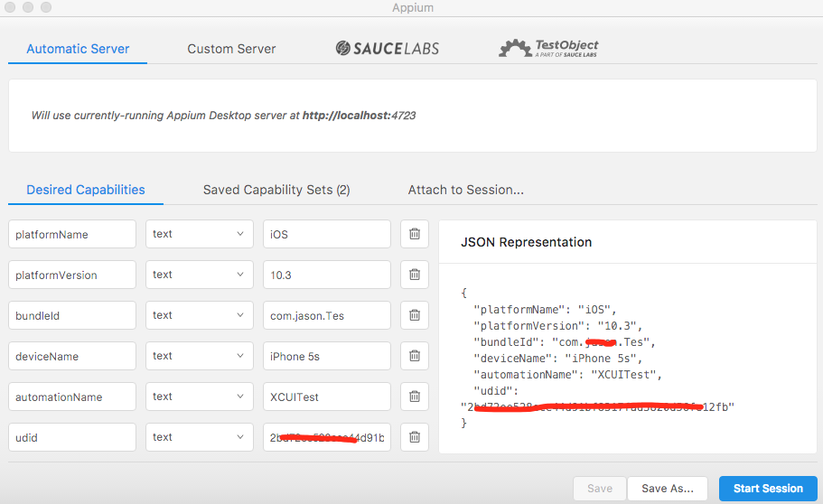Focus the iOS value field
The width and height of the screenshot is (823, 504).
point(327,234)
